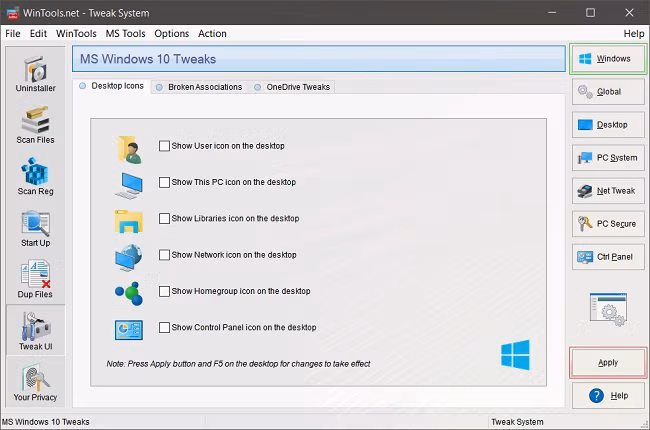The height and width of the screenshot is (430, 650).
Task: Open the WinTools menu
Action: tap(76, 34)
